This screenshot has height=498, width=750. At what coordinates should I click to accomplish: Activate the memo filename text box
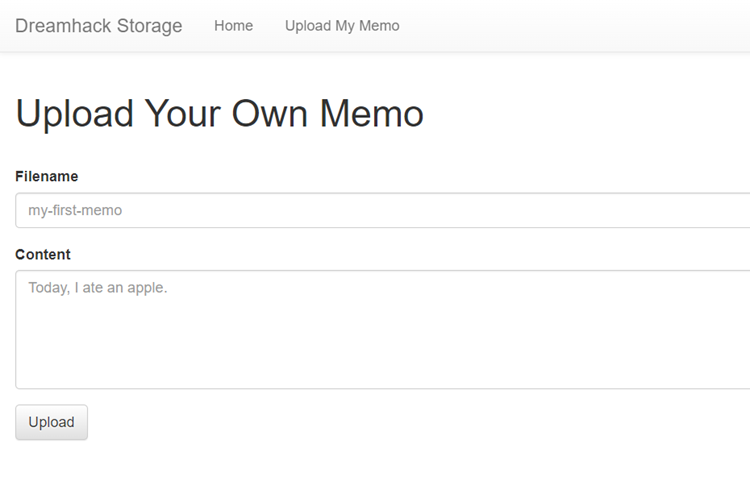click(x=380, y=211)
